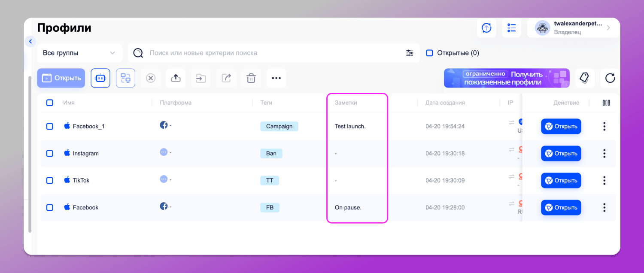
Task: Click the sync update icon in header
Action: pos(486,28)
